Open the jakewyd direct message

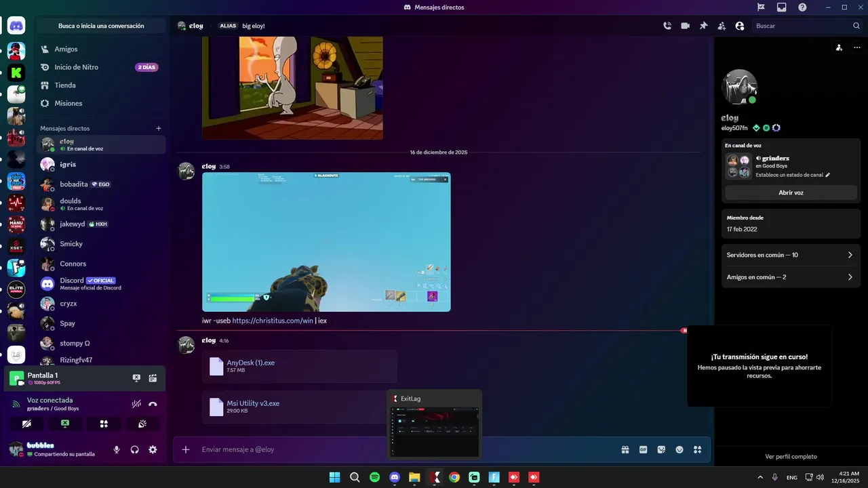[x=100, y=224]
